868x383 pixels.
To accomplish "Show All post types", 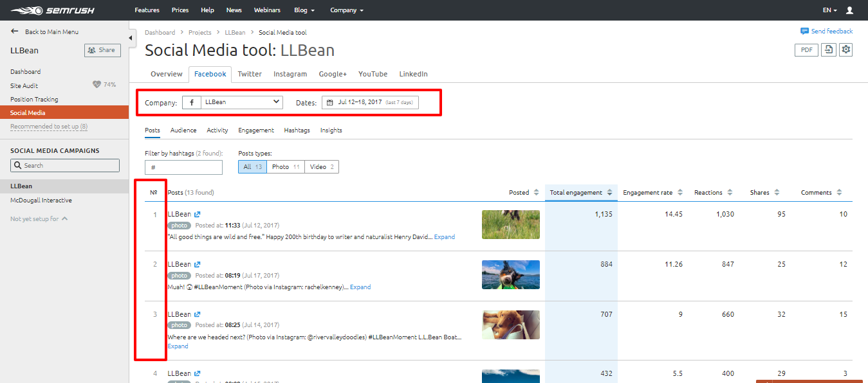I will point(252,167).
